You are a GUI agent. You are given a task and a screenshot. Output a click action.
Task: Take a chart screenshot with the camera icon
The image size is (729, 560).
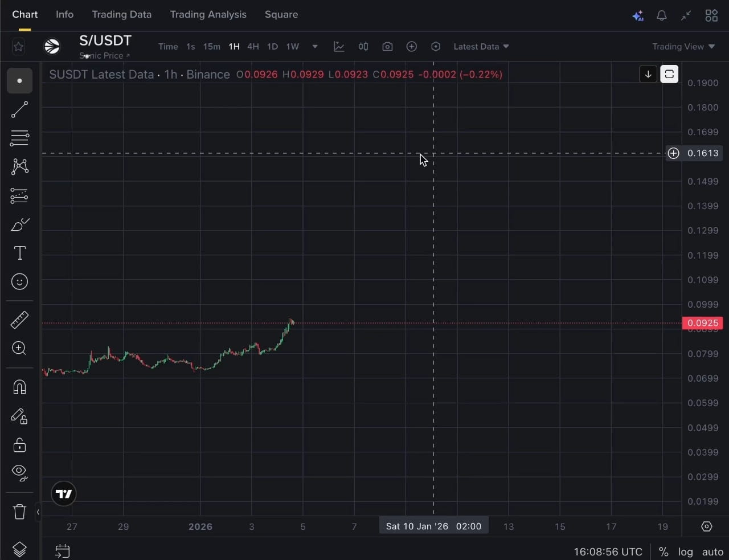coord(387,46)
